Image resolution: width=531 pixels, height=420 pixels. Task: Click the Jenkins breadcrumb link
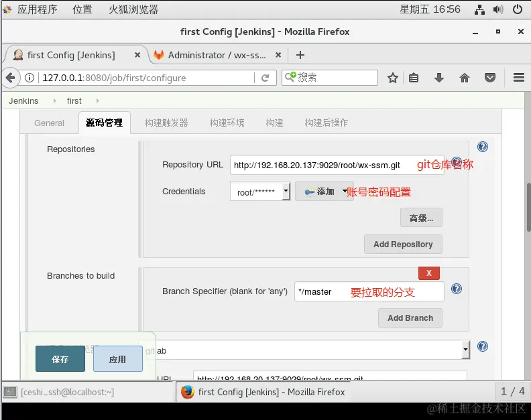(23, 101)
